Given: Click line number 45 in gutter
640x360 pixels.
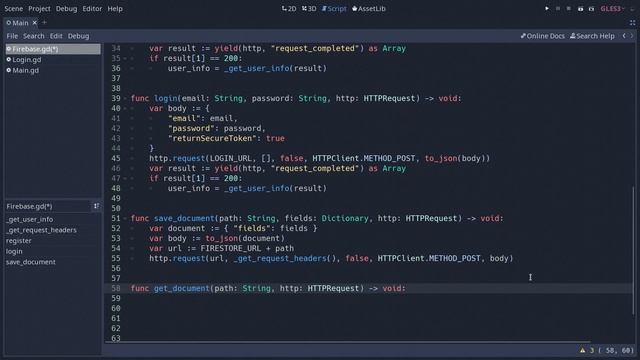Looking at the screenshot, I should coord(116,158).
